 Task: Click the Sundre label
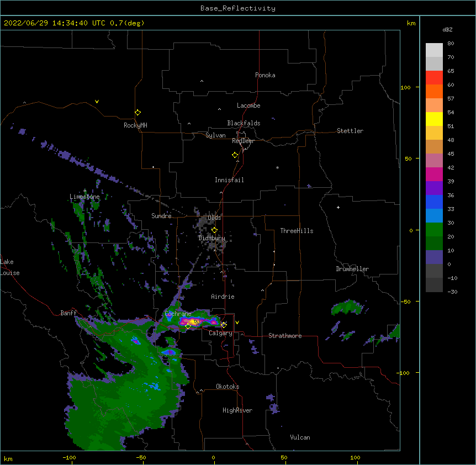(x=161, y=216)
